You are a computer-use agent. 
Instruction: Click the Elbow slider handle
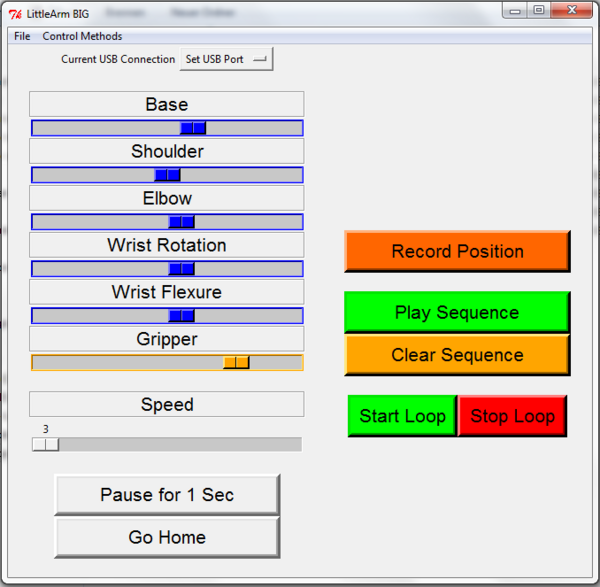(x=181, y=222)
